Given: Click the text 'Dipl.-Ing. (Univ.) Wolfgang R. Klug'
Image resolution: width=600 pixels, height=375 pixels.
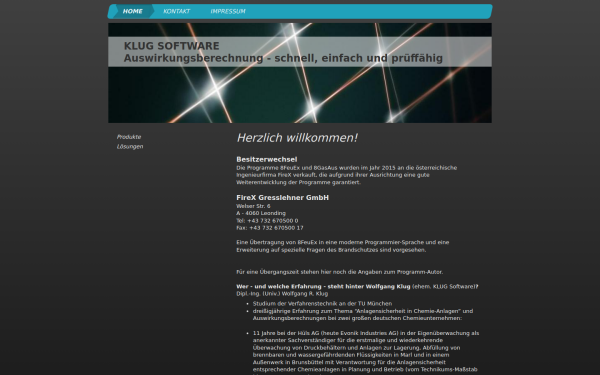Looking at the screenshot, I should click(282, 294).
